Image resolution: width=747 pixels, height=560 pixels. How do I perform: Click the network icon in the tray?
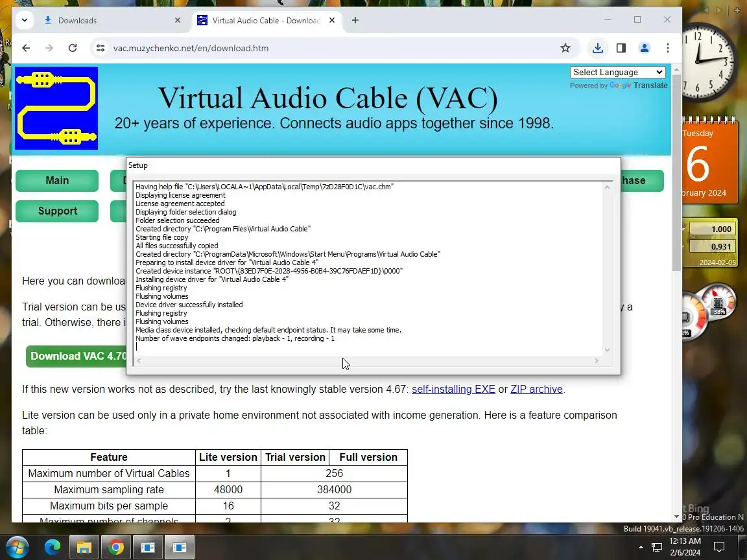[657, 547]
